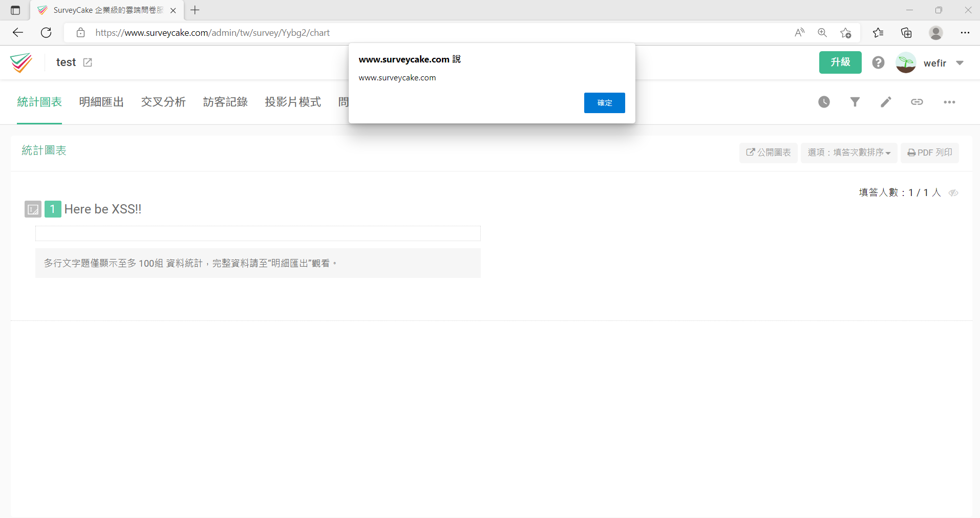Click the green 升級 upgrade button
This screenshot has height=518, width=980.
point(840,62)
